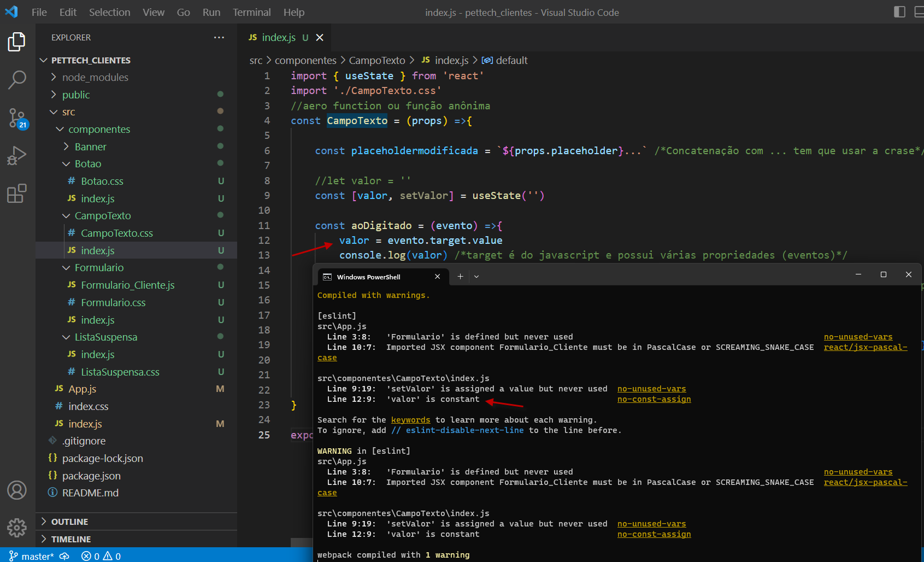The image size is (924, 562).
Task: Open View menu
Action: point(154,12)
